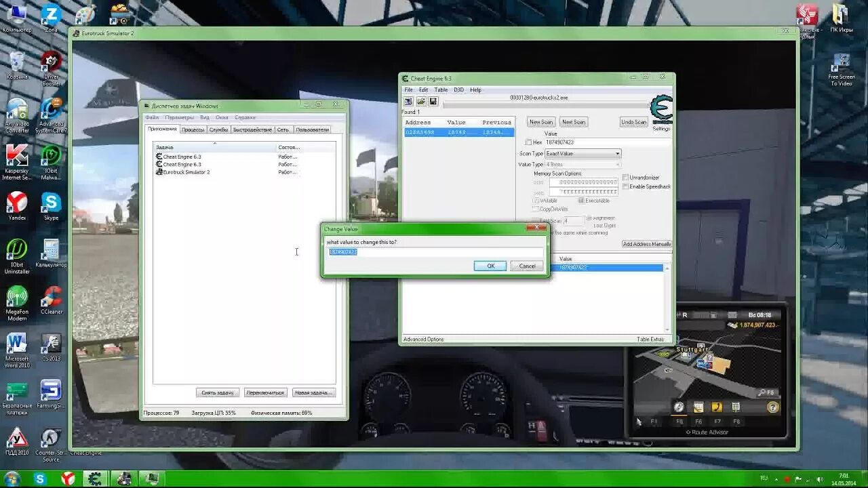The image size is (868, 488).
Task: Open the Route Advisor F8 info icon
Action: [x=736, y=407]
